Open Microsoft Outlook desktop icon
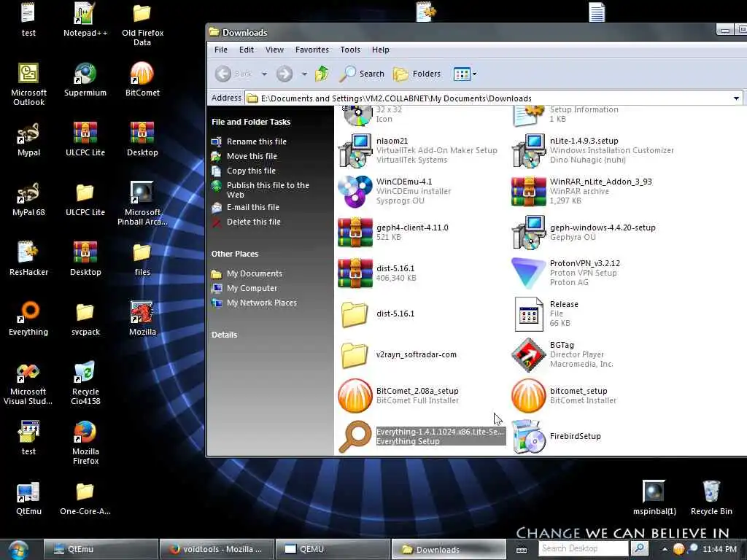 click(x=28, y=84)
